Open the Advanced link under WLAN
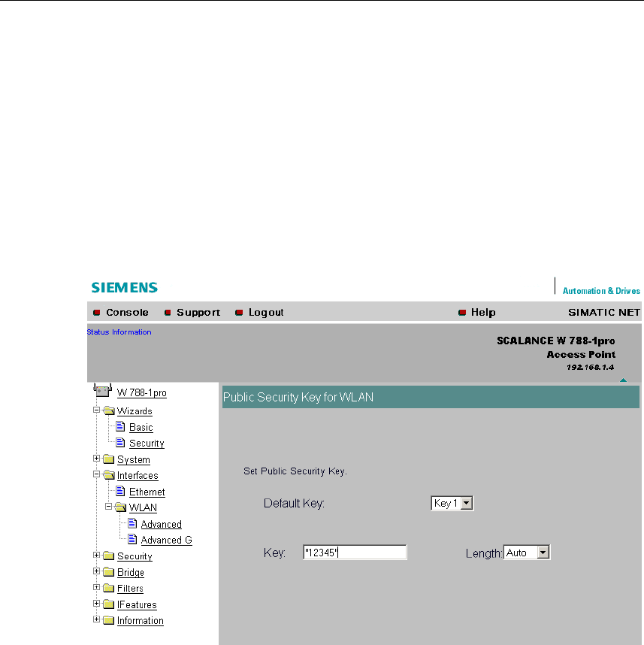 click(x=162, y=524)
